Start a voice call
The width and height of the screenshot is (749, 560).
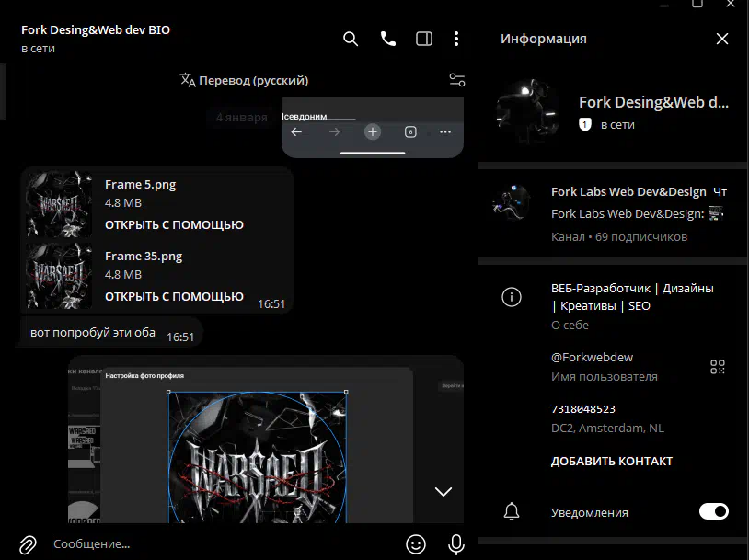pos(387,39)
